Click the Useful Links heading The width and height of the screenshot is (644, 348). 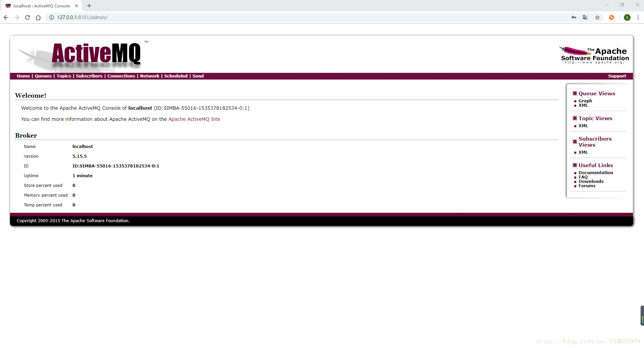coord(596,165)
